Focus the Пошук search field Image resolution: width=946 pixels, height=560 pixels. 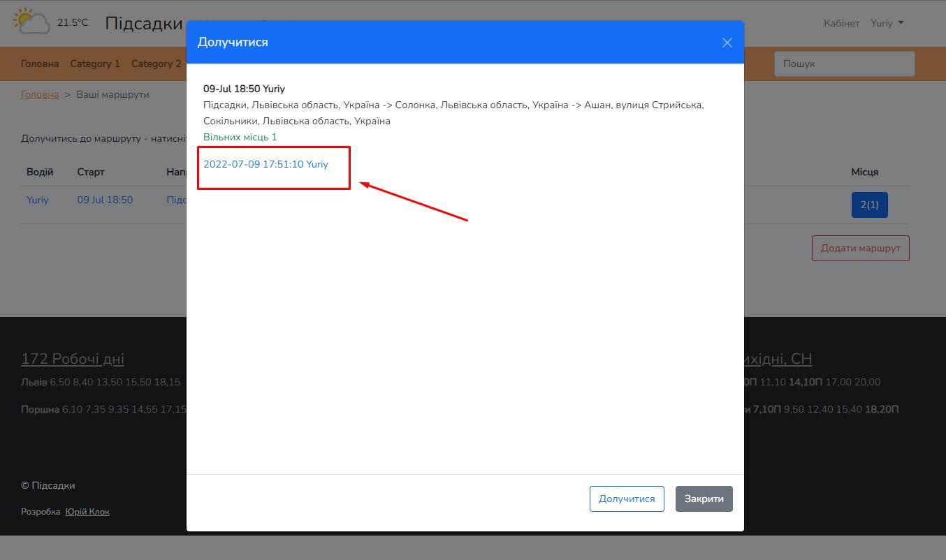tap(844, 64)
